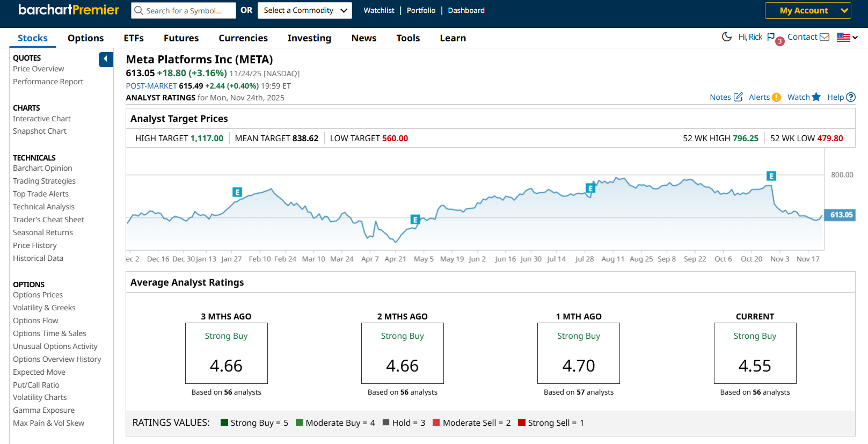Click the Alerts exclamation icon
Image resolution: width=868 pixels, height=444 pixels.
[776, 97]
